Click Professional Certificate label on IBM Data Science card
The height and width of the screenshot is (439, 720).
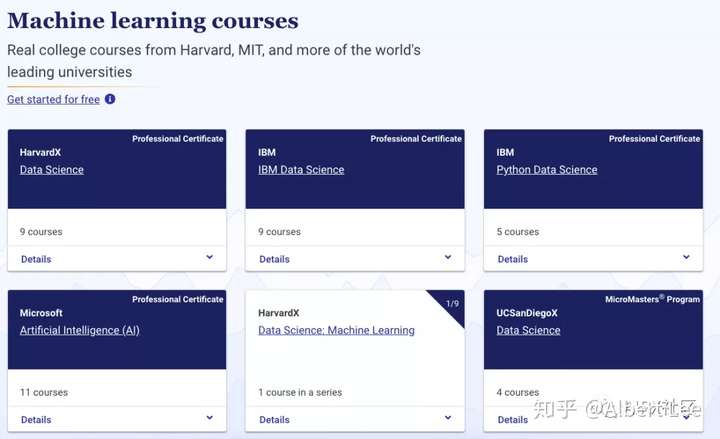(x=416, y=139)
